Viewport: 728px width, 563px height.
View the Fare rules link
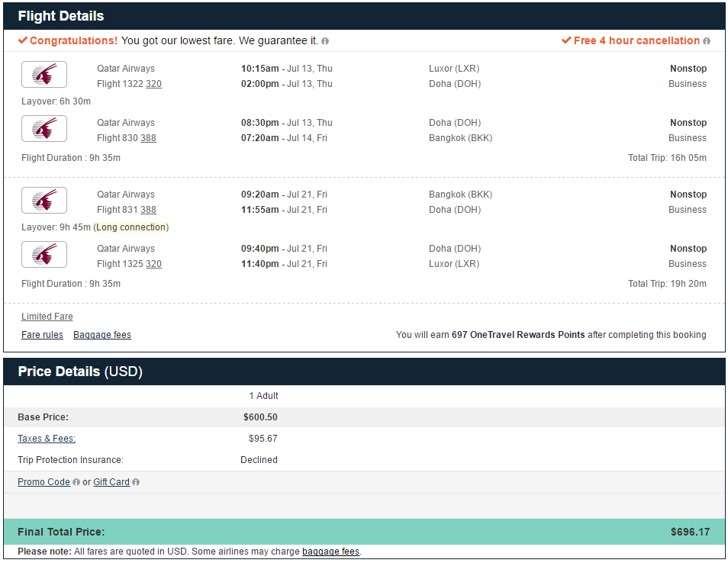click(x=42, y=335)
